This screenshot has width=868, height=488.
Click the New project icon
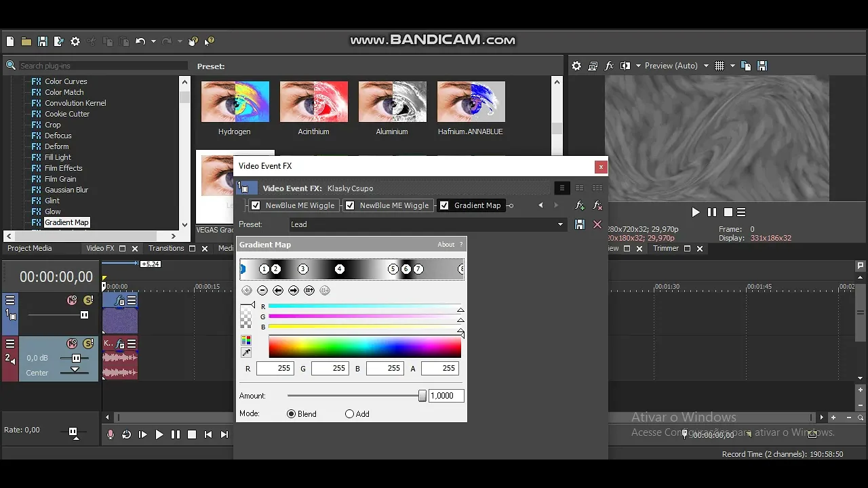[x=10, y=41]
